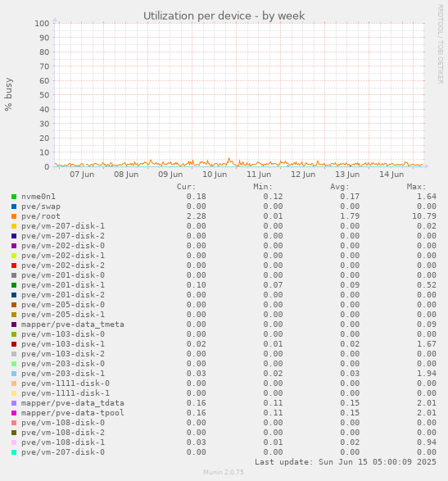Click the 'Avg:' column header
Viewport: 448px width, 481px height.
pos(340,187)
